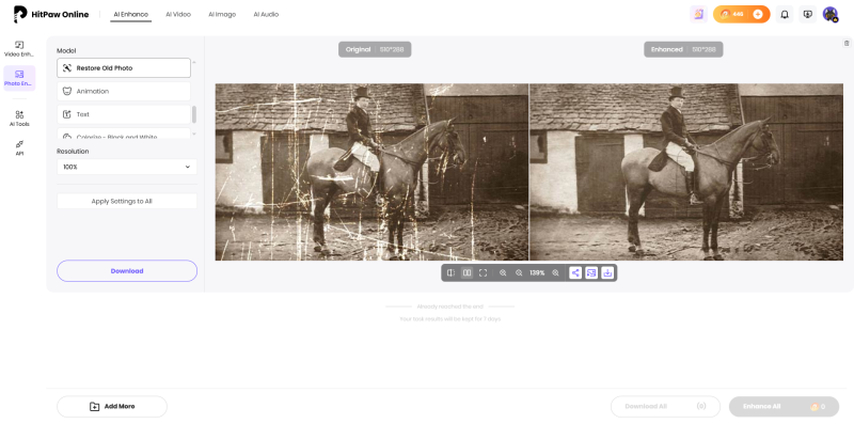Open Video Enhancer in the sidebar
This screenshot has height=424, width=854.
click(x=19, y=49)
